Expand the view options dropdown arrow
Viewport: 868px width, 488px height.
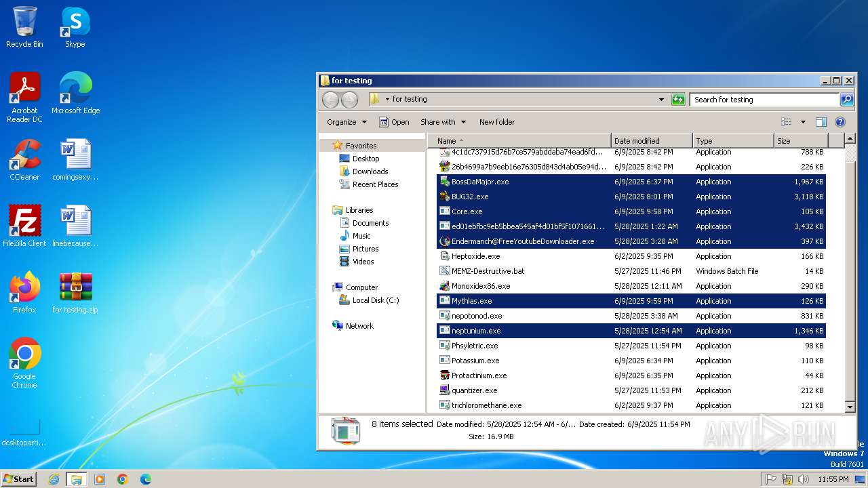[x=803, y=122]
